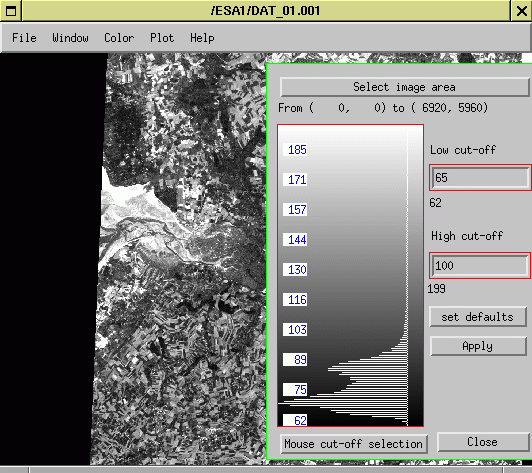Close the window with the X icon
The height and width of the screenshot is (473, 532).
click(521, 11)
